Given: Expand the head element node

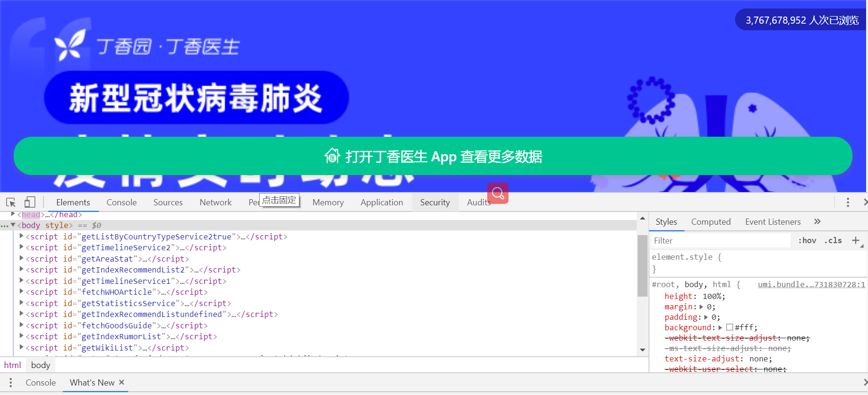Looking at the screenshot, I should (13, 214).
